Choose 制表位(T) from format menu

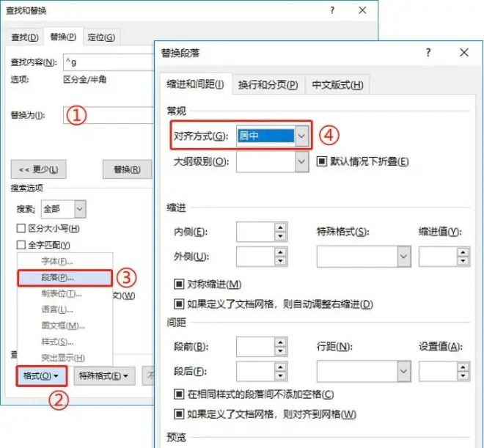pyautogui.click(x=65, y=294)
